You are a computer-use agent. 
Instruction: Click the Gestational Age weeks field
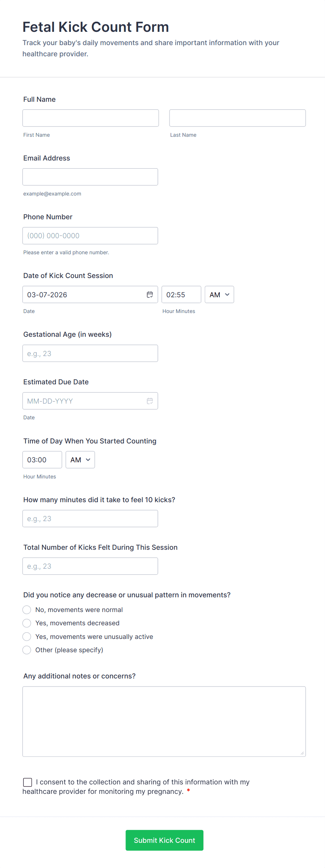[90, 353]
